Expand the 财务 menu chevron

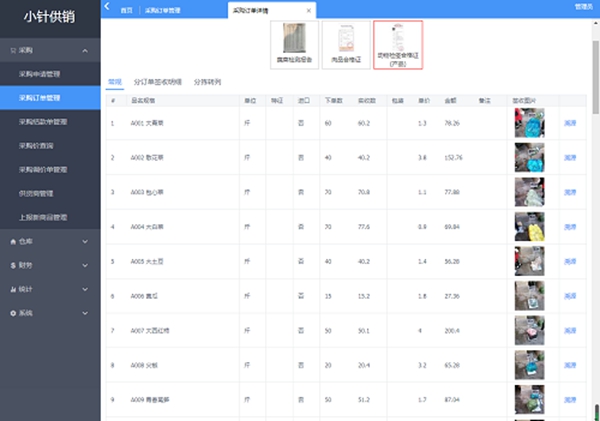85,265
